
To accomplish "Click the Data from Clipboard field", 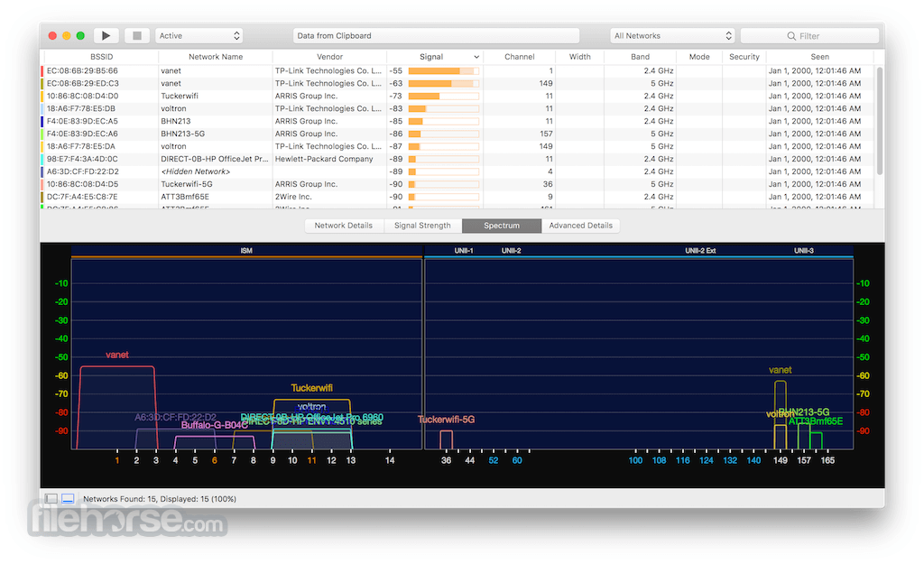I will 436,35.
